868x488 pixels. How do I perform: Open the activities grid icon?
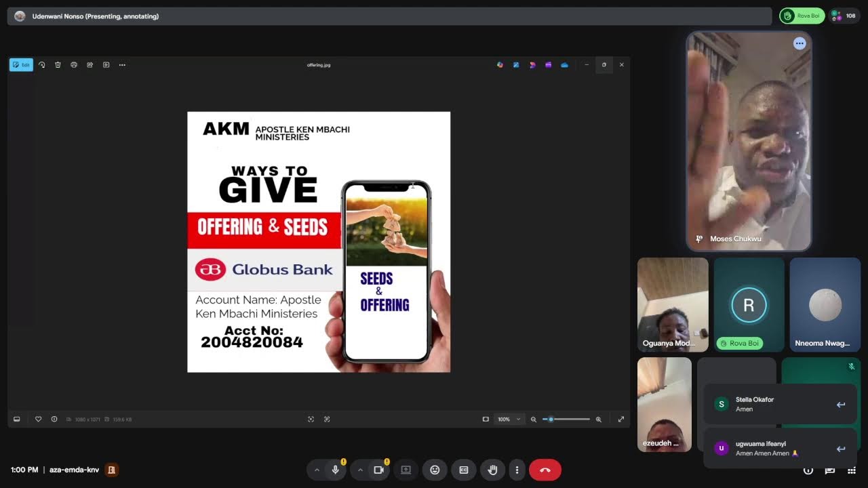(x=852, y=470)
